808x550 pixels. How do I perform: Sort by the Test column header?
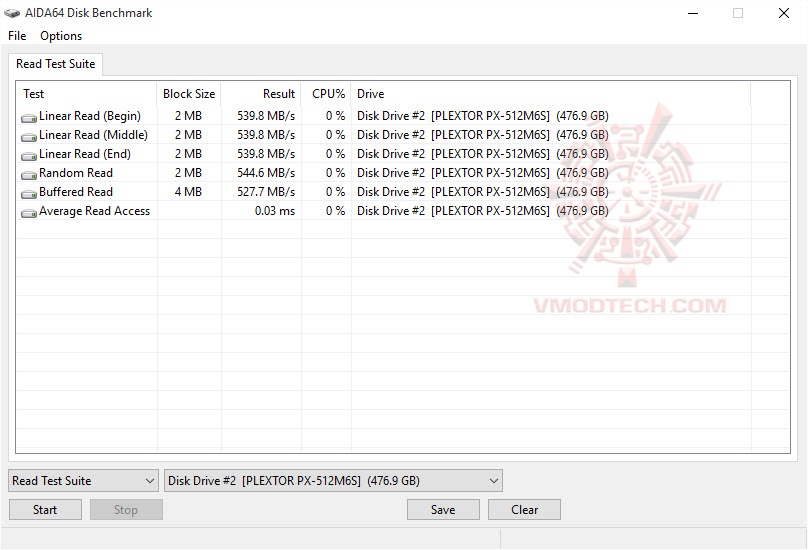click(87, 94)
